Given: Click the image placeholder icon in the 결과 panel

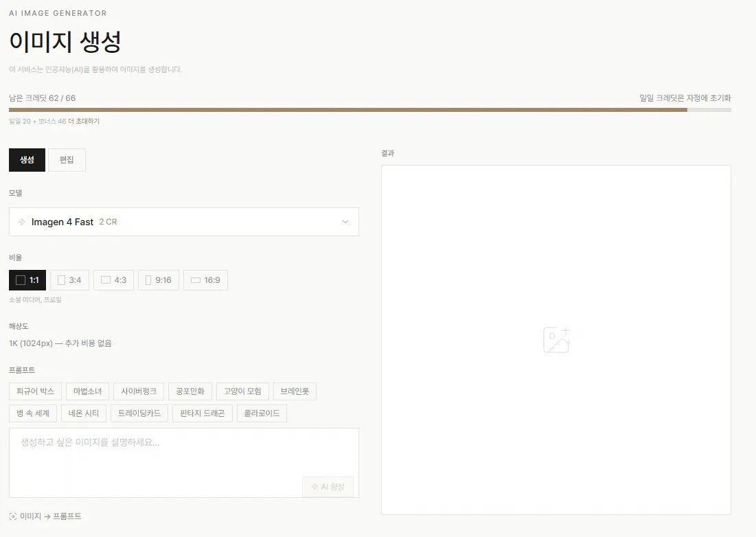Looking at the screenshot, I should (x=556, y=340).
